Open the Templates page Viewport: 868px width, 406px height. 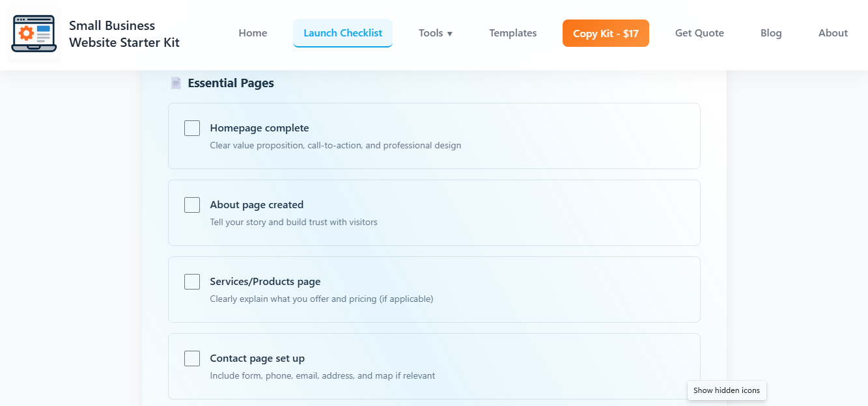coord(512,33)
